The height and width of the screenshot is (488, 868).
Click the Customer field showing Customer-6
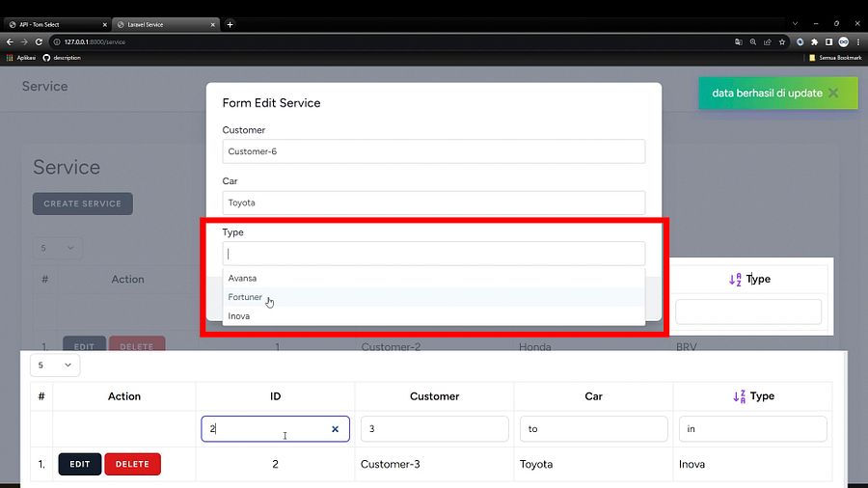pos(433,151)
